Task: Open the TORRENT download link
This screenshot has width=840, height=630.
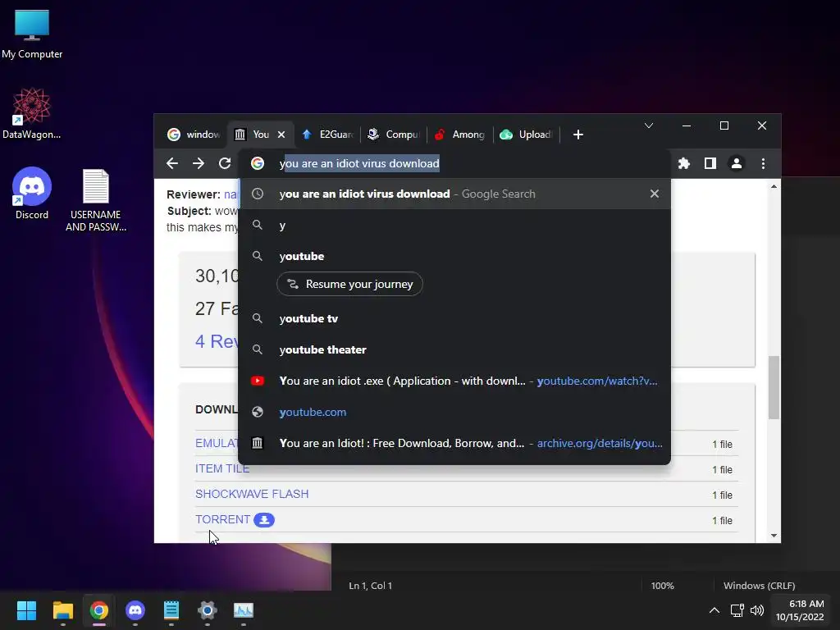Action: pos(222,519)
